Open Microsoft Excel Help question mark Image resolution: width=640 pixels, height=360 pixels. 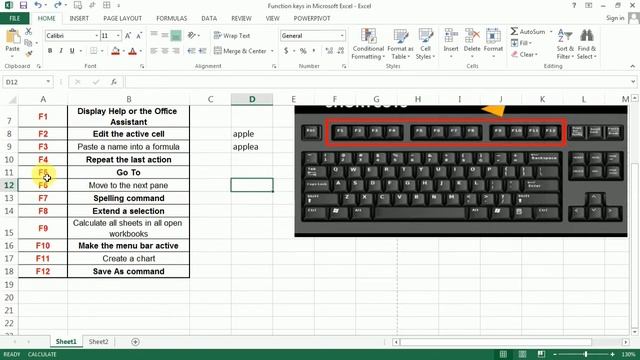click(574, 5)
